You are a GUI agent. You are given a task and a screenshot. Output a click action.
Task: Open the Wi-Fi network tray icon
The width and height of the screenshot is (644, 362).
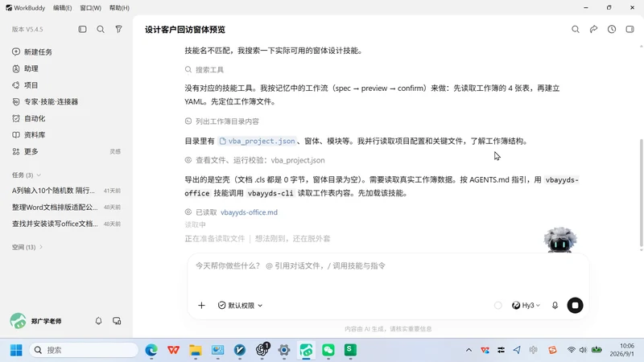[572, 350]
